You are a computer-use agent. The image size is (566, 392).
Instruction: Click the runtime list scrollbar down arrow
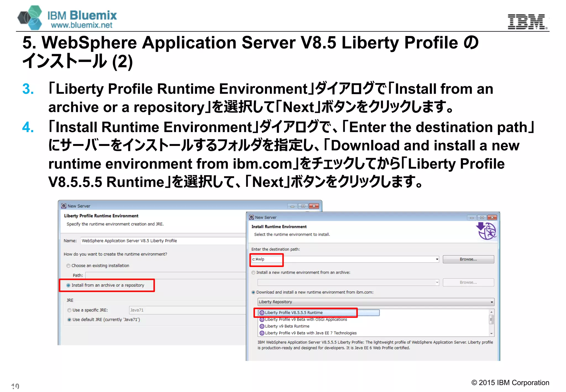491,334
